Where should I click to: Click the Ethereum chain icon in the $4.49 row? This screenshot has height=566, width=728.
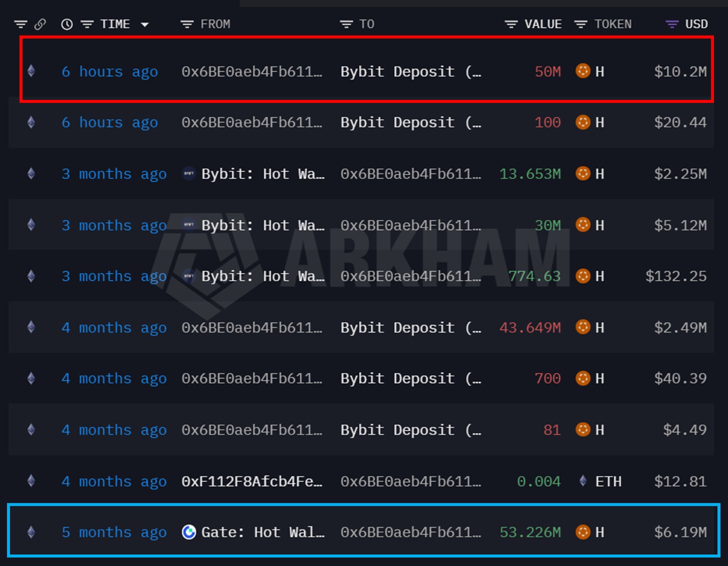[31, 430]
